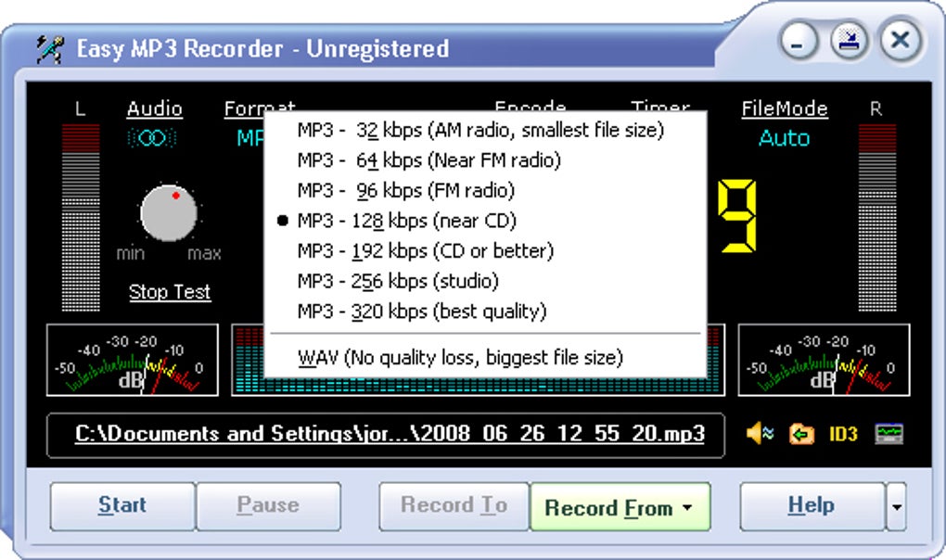Select checked MP3 - 128 kbps (near CD)
The width and height of the screenshot is (946, 560).
tap(485, 220)
